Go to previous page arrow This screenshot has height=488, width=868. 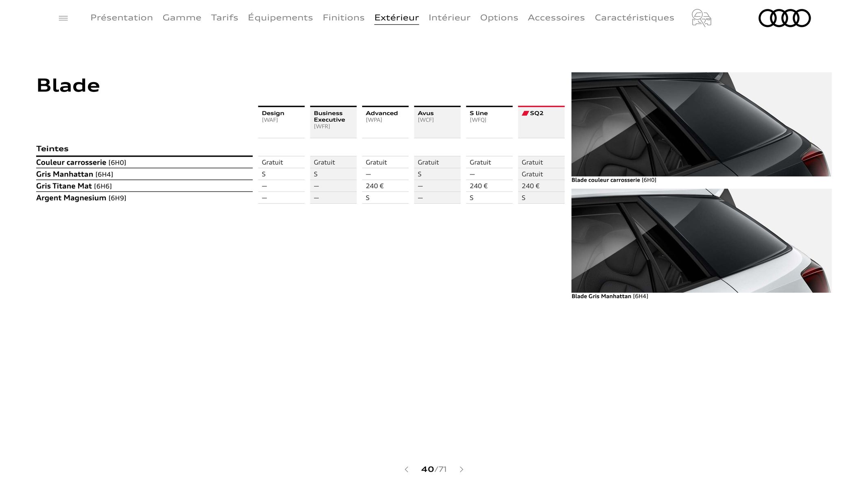(406, 469)
